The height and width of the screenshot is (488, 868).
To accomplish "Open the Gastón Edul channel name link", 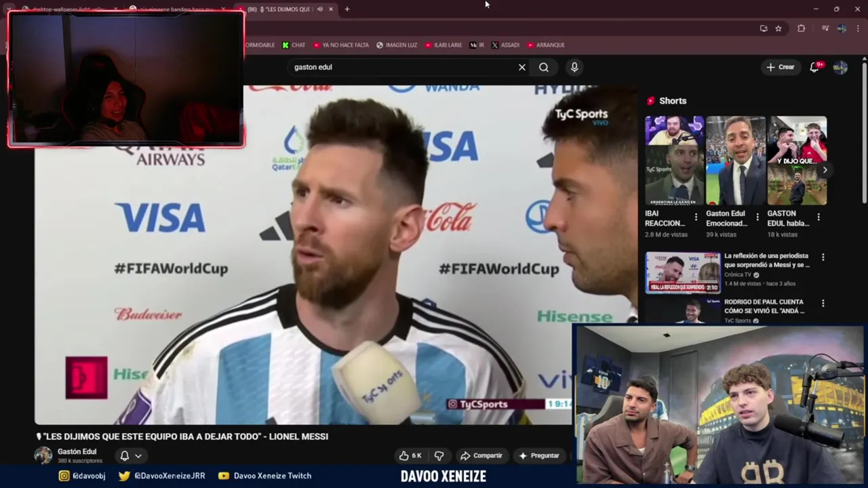I will coord(77,451).
